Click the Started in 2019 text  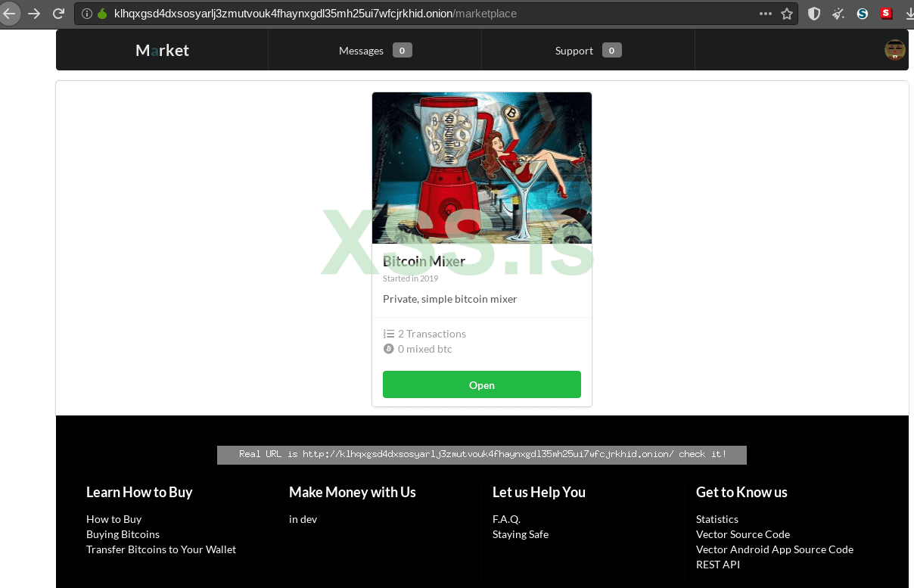tap(411, 278)
